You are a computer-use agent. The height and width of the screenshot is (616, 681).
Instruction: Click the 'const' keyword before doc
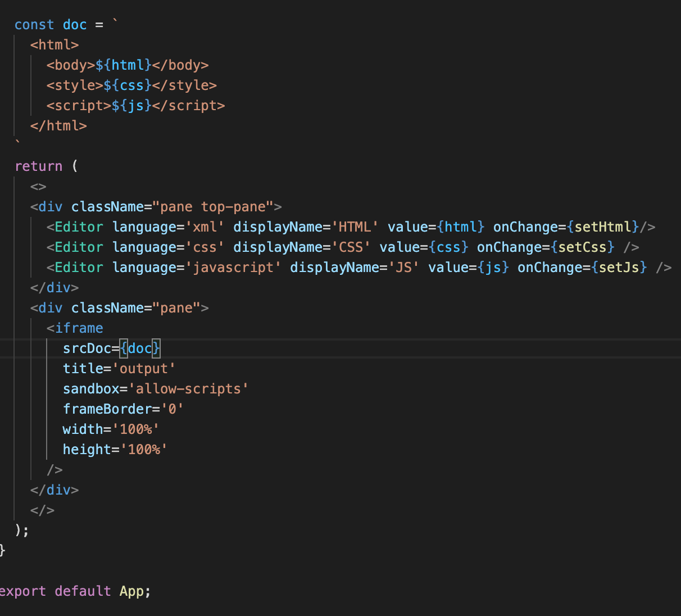[x=34, y=25]
